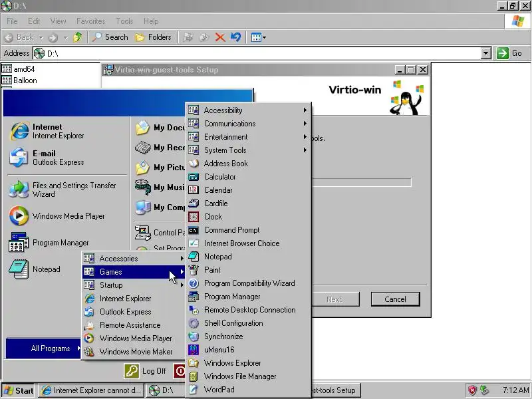Click the Undo icon in Explorer toolbar

[x=235, y=37]
